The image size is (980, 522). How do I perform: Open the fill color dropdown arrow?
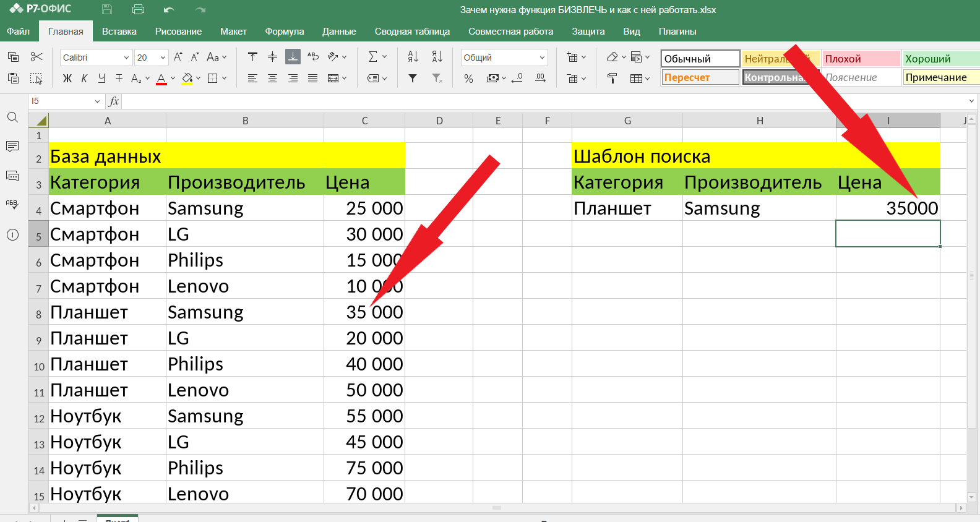click(199, 79)
